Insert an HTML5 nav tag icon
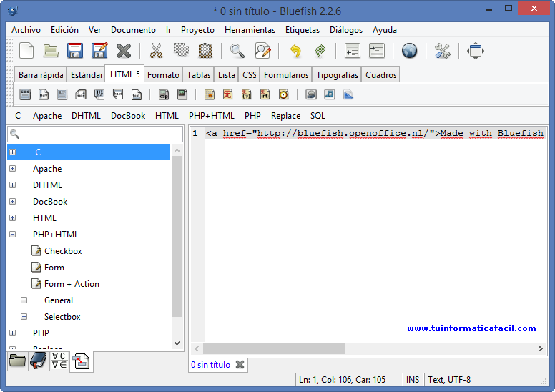Viewport: 555px width, 392px height. click(44, 94)
